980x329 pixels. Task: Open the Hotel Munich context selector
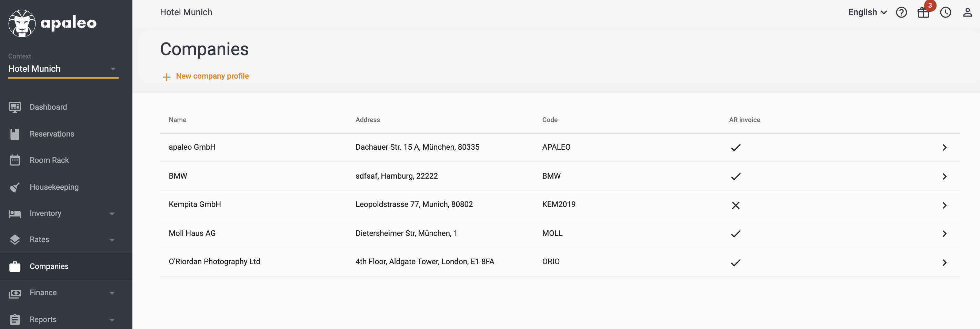[x=63, y=69]
